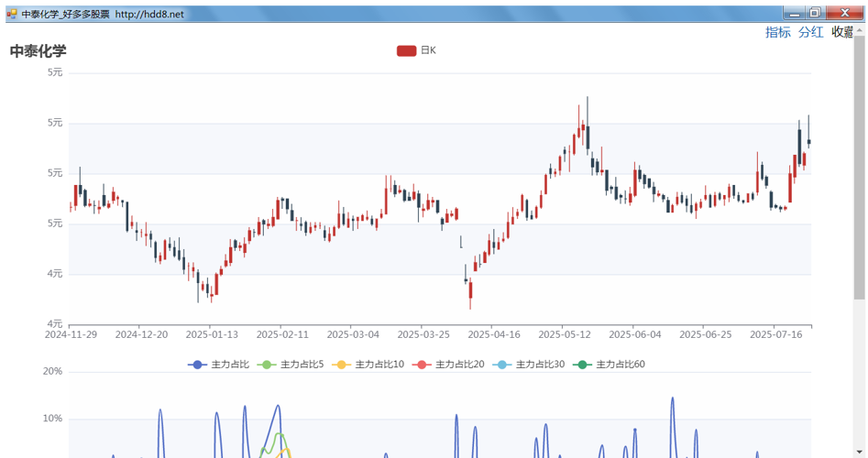The image size is (868, 458).
Task: Click the 收藏 favorites link
Action: pyautogui.click(x=842, y=32)
